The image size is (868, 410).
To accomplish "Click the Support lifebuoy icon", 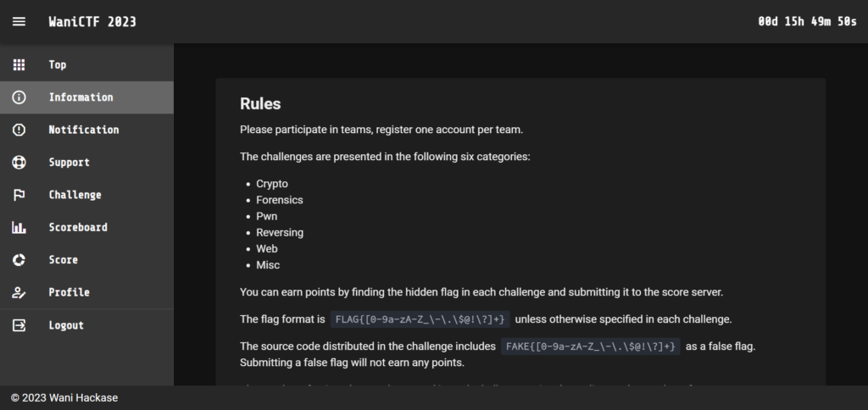I will pyautogui.click(x=19, y=163).
